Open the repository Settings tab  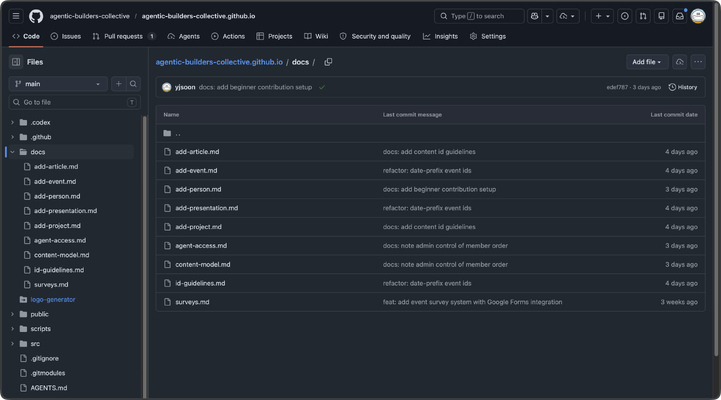click(x=488, y=36)
